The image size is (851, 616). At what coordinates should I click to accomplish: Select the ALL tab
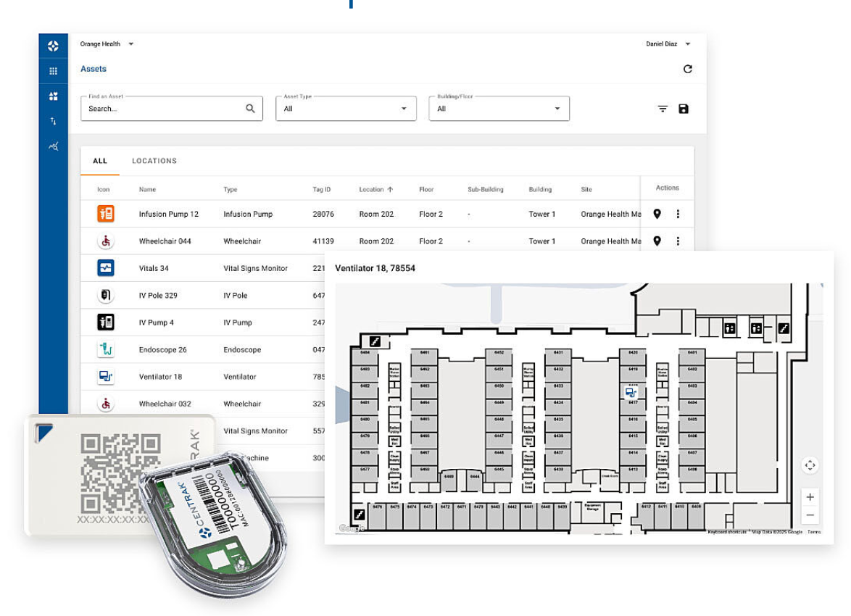(x=100, y=161)
